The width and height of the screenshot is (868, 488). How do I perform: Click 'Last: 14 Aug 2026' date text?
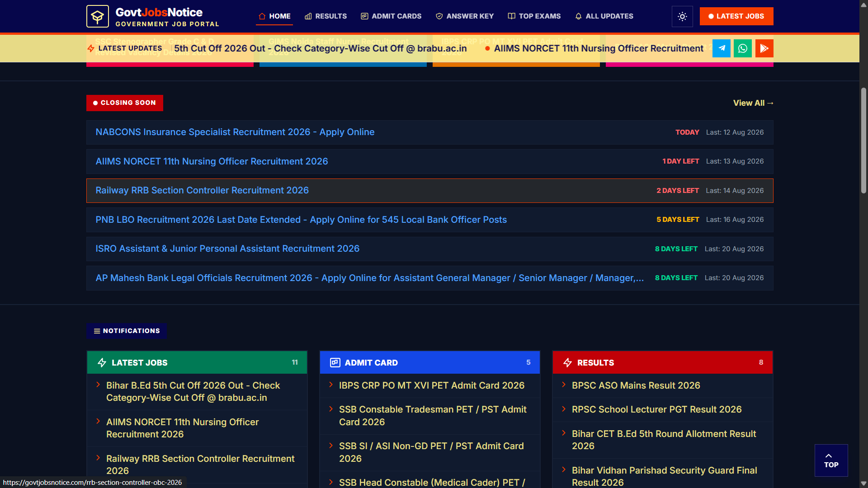click(x=735, y=191)
